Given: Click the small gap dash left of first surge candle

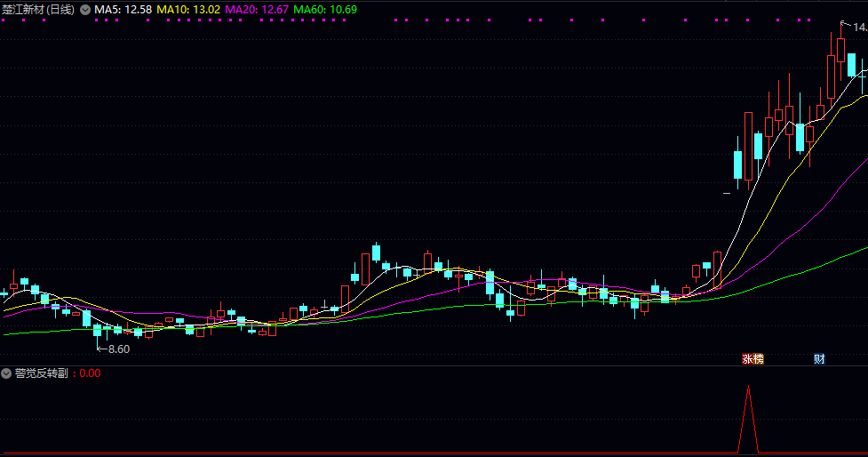Looking at the screenshot, I should coord(727,192).
